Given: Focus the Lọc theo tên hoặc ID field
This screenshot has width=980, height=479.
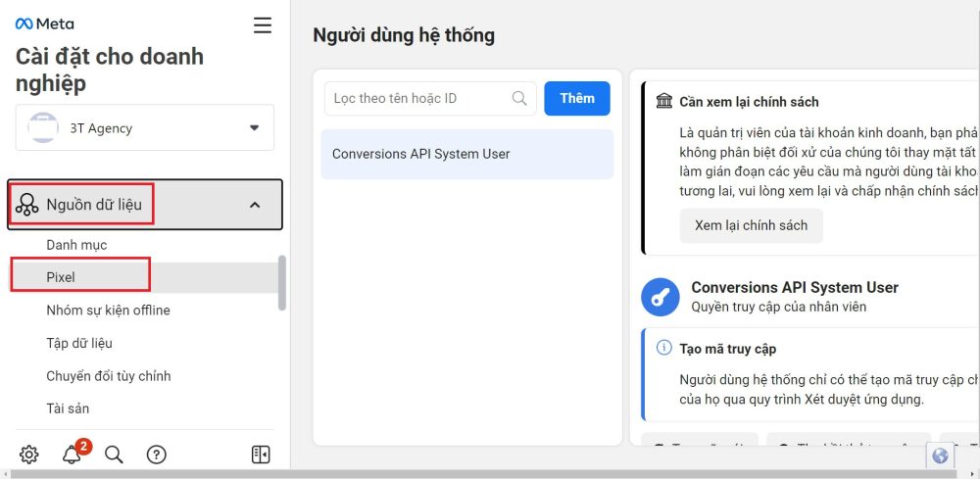Looking at the screenshot, I should [x=430, y=98].
